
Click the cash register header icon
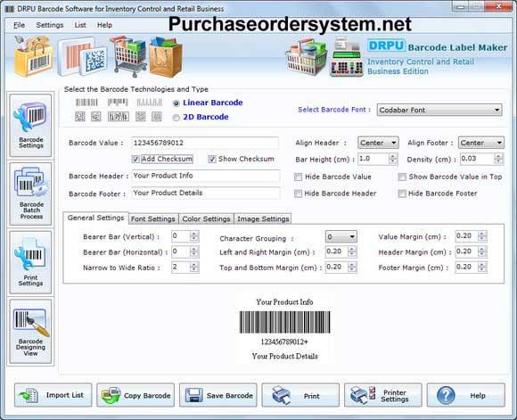[x=347, y=57]
